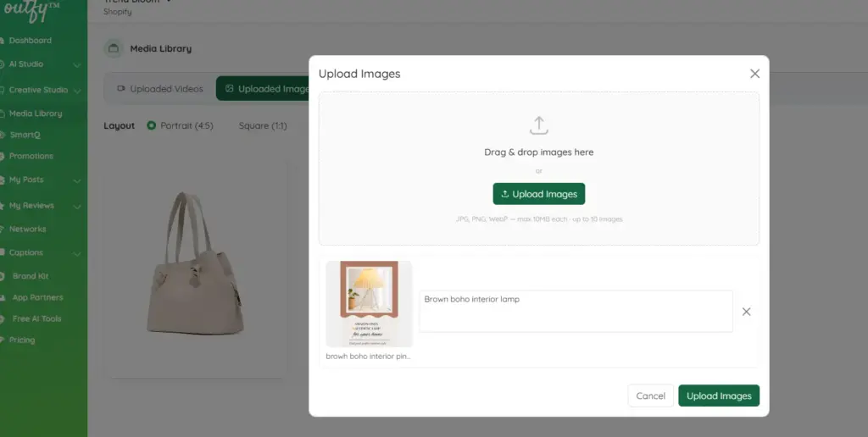
Task: Close the Upload Images dialog
Action: tap(754, 74)
